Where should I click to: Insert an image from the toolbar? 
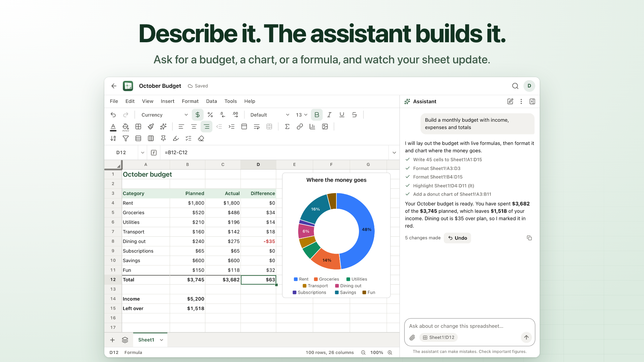[x=325, y=127]
